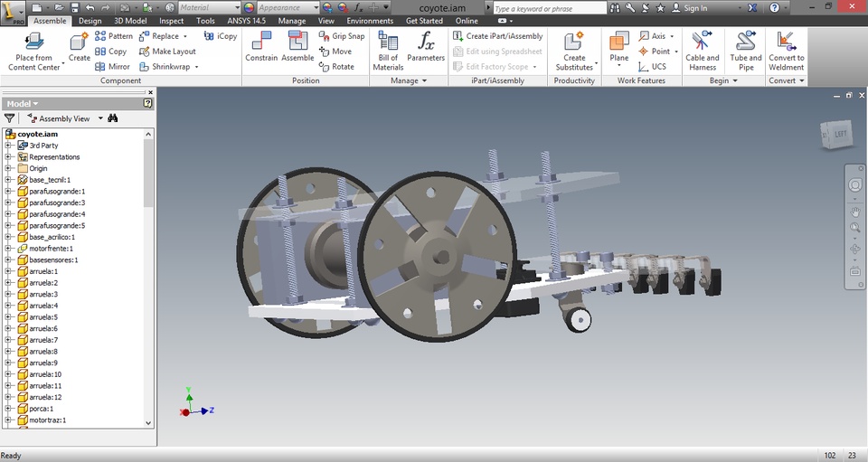Viewport: 868px width, 462px height.
Task: Open the Environments tab
Action: coord(370,21)
